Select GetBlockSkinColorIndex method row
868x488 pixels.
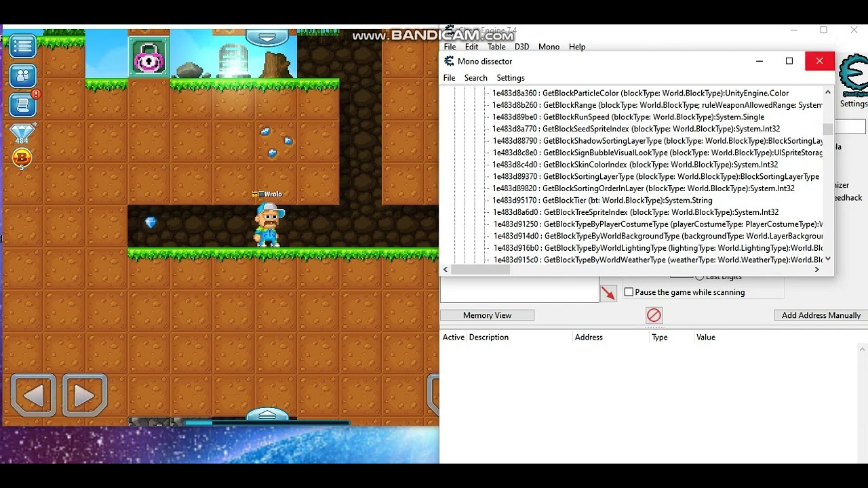[635, 165]
